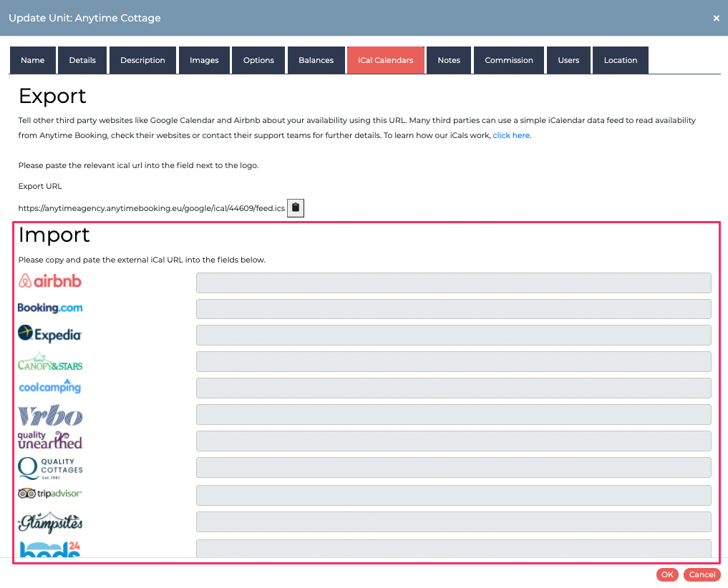Focus the Canopy & Stars URL field

tap(454, 361)
